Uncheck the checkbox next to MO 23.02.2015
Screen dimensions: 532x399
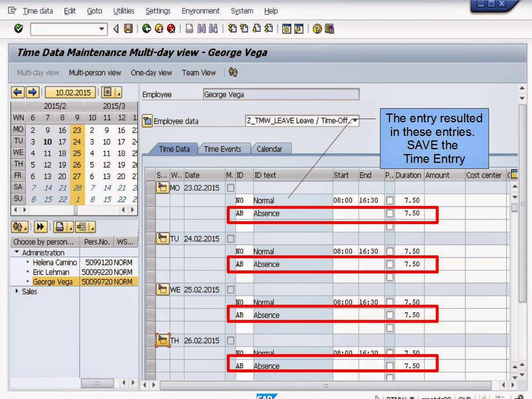coord(230,187)
